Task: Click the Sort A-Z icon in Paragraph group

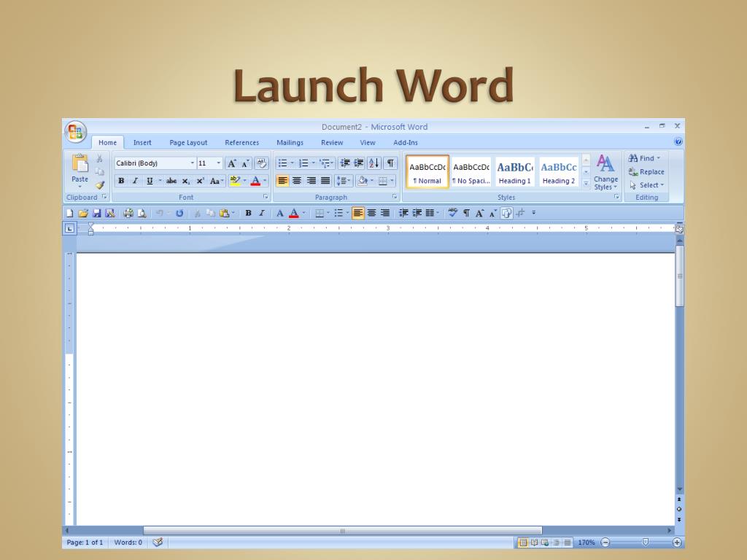Action: [x=374, y=163]
